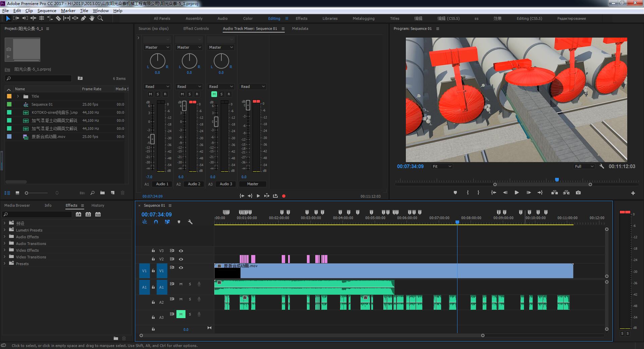Open Audio 2 Read automation mode dropdown

189,87
